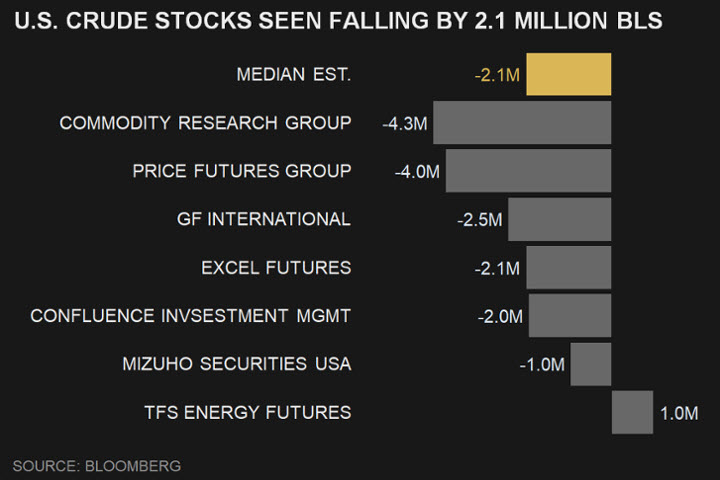
Task: Click the -2.0M value label
Action: click(500, 317)
